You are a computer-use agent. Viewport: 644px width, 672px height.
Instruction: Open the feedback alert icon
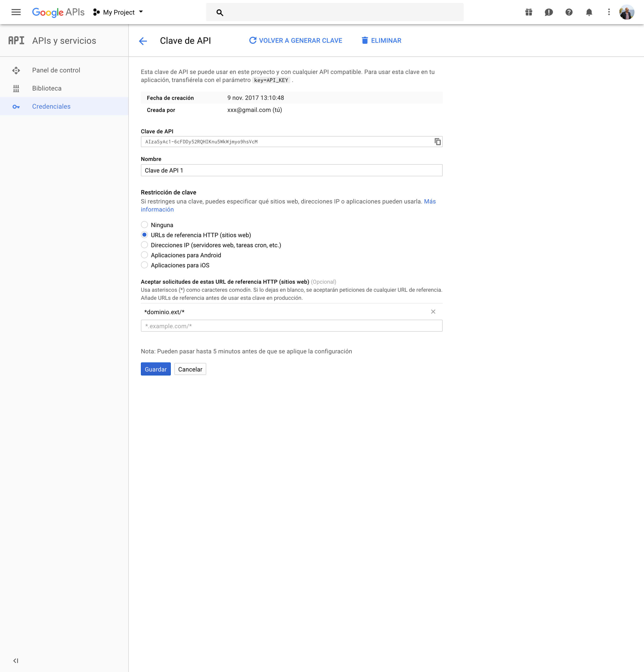tap(548, 12)
